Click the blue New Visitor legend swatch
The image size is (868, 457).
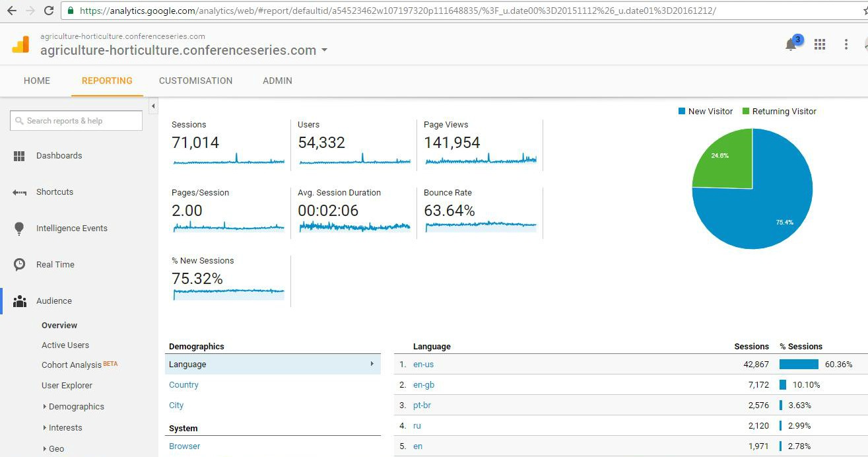[x=682, y=112]
